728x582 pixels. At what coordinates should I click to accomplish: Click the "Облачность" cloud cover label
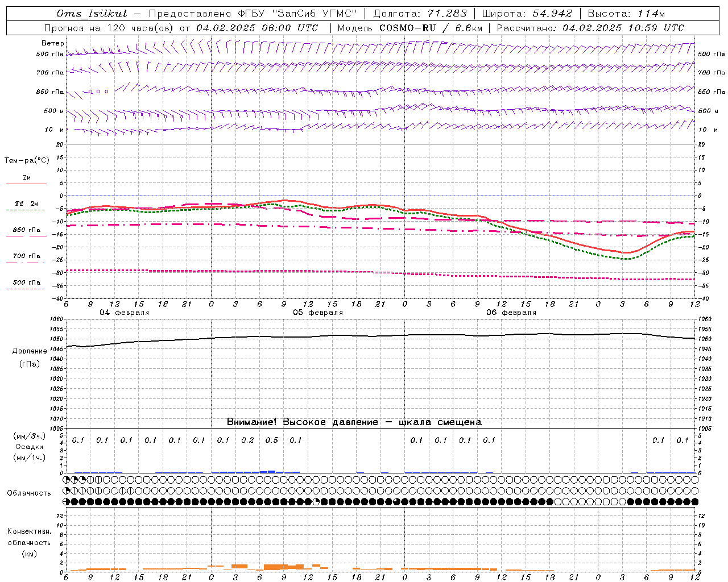pyautogui.click(x=29, y=493)
